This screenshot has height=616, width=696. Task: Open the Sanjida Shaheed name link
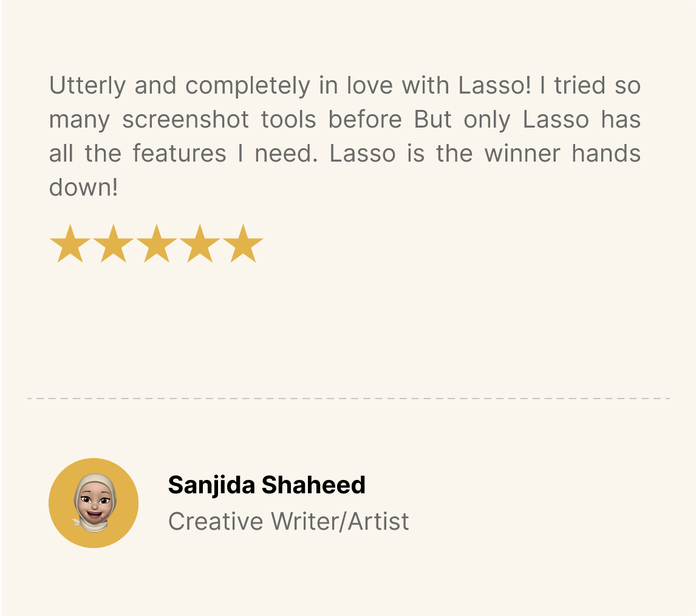(x=267, y=485)
